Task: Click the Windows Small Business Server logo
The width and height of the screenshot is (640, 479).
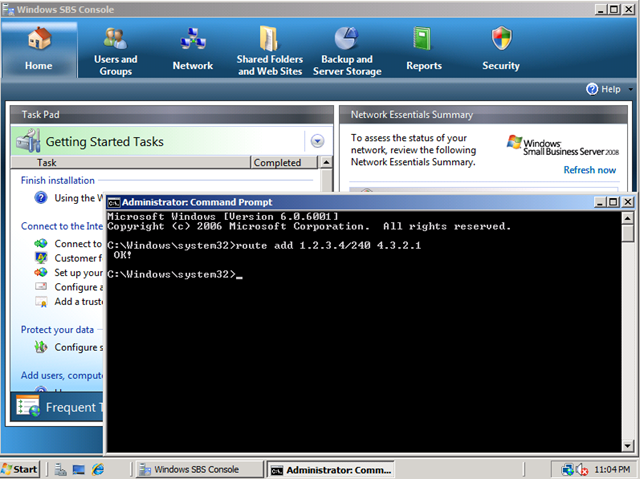Action: coord(562,146)
